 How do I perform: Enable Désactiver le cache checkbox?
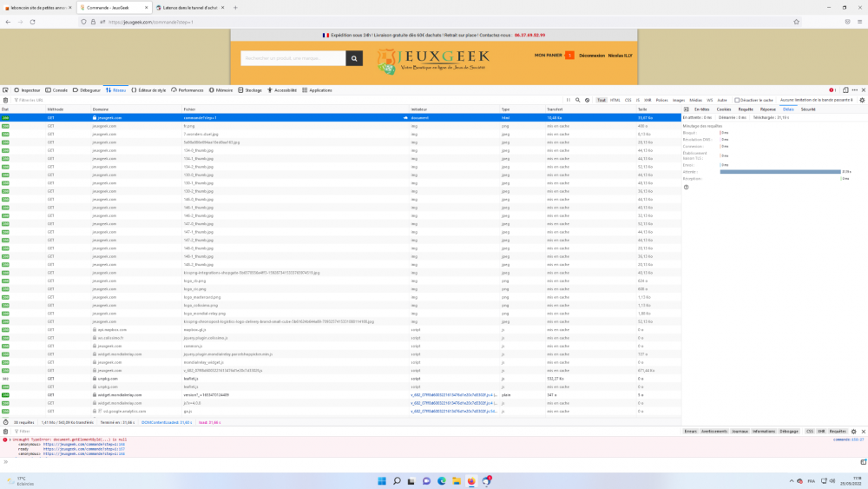pyautogui.click(x=737, y=100)
